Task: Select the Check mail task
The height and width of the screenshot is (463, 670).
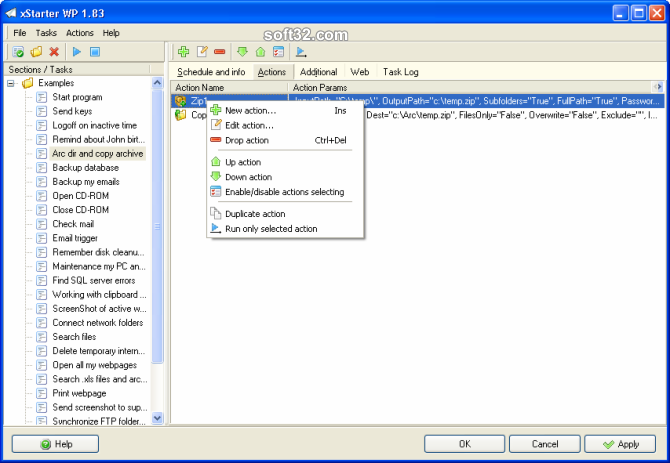Action: [73, 224]
